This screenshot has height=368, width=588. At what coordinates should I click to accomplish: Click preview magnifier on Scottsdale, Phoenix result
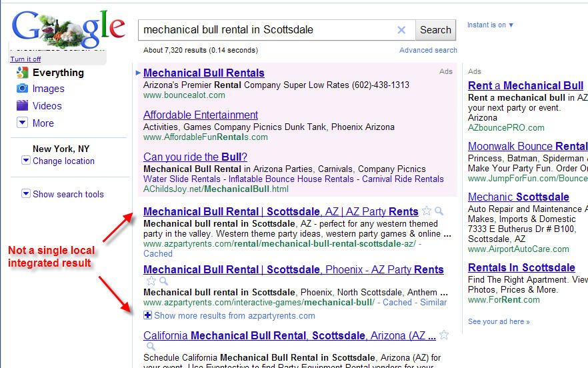pyautogui.click(x=163, y=281)
